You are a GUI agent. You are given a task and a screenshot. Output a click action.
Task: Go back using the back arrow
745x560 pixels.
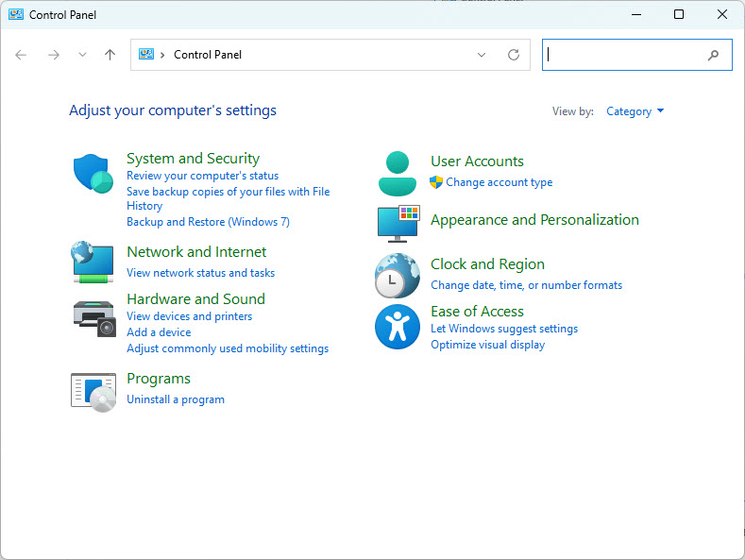click(21, 55)
